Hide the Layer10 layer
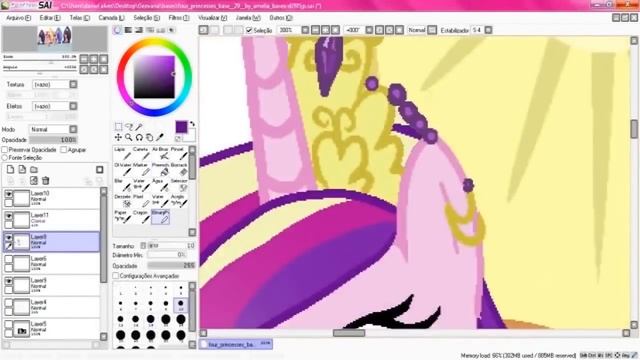This screenshot has width=640, height=360. click(x=9, y=194)
